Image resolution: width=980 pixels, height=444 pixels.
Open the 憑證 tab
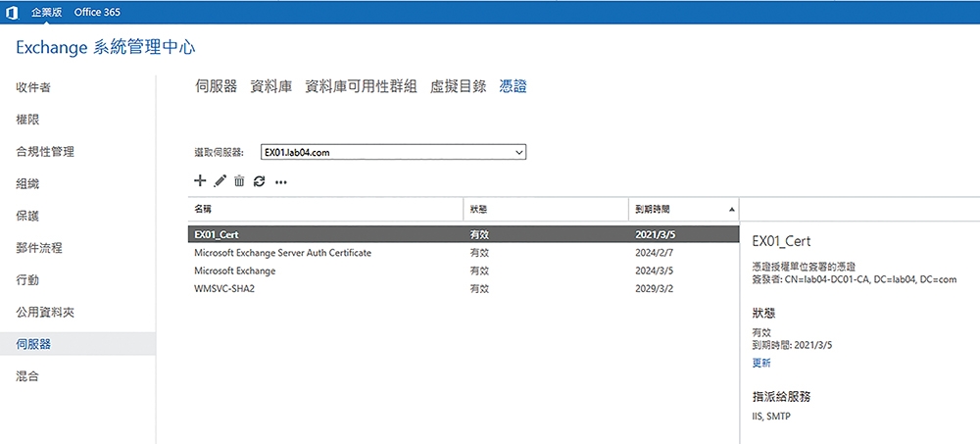pos(514,87)
